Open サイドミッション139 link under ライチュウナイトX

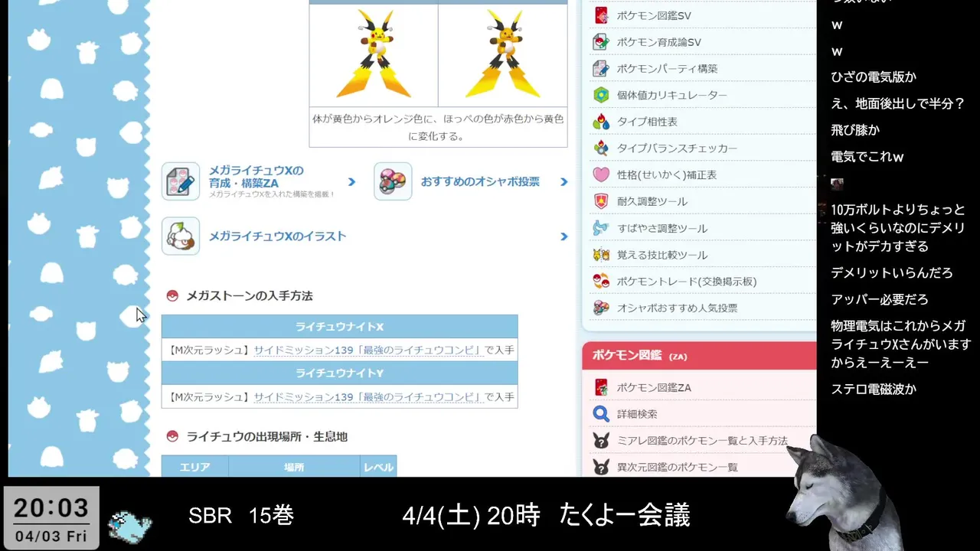coord(368,350)
